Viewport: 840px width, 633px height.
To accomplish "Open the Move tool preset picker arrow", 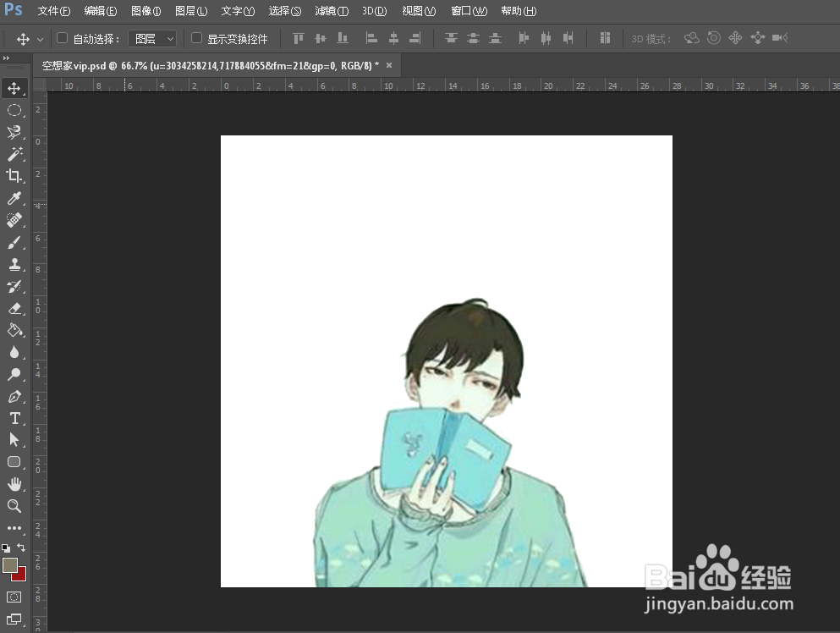I will click(40, 39).
